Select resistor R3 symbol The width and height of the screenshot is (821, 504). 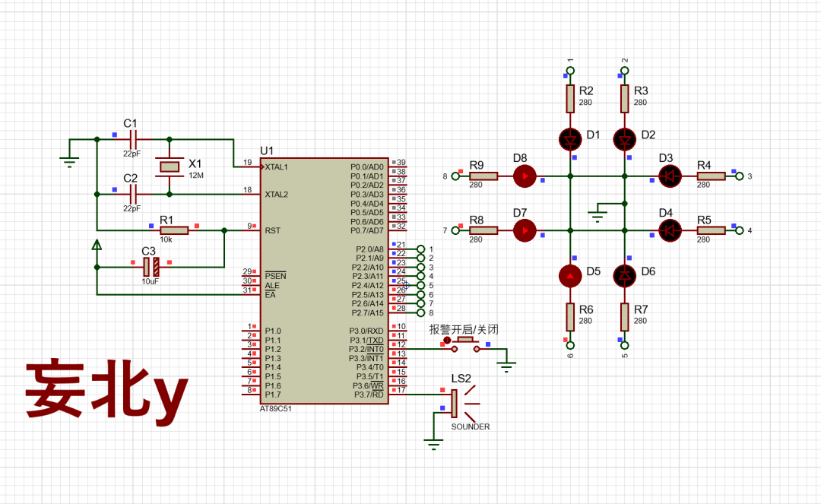pos(625,99)
